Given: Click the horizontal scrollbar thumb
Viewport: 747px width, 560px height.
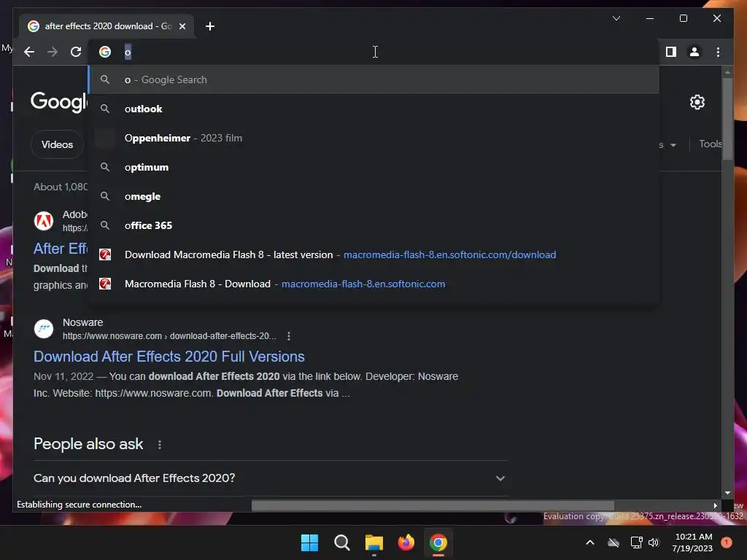Looking at the screenshot, I should pyautogui.click(x=433, y=505).
